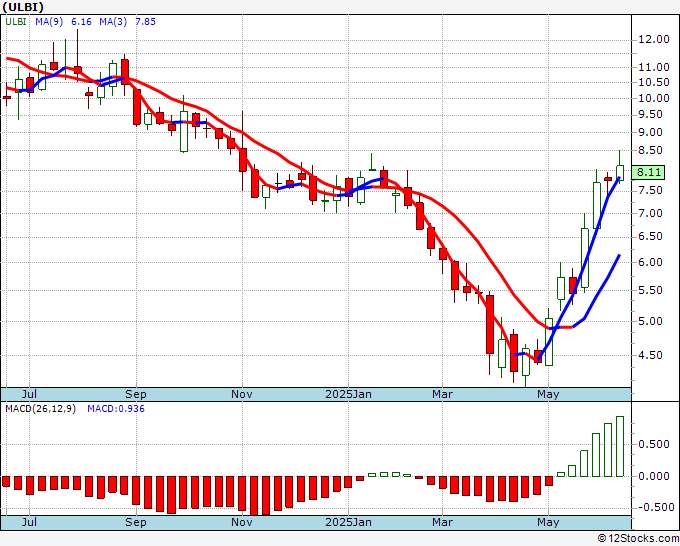This screenshot has height=546, width=680.
Task: Click the 12.00 price axis label
Action: pyautogui.click(x=654, y=39)
